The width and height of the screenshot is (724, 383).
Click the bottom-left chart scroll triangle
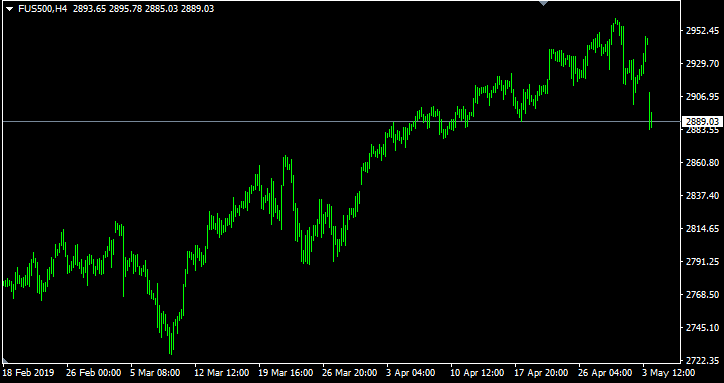[5, 360]
